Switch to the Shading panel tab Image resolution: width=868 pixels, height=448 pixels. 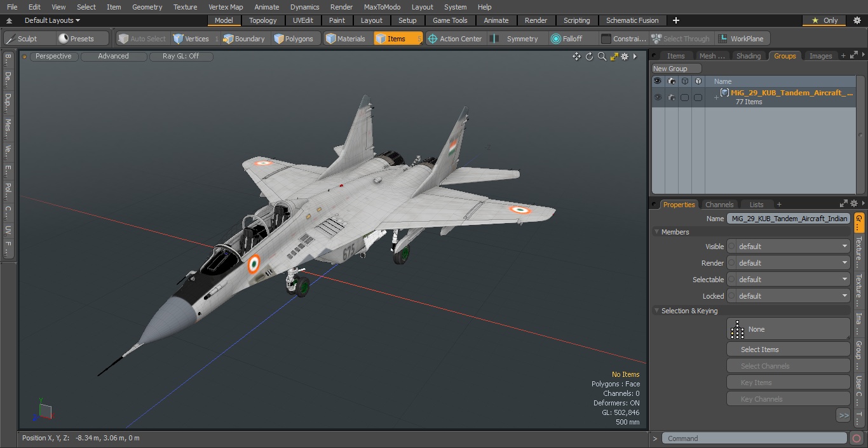(x=748, y=56)
